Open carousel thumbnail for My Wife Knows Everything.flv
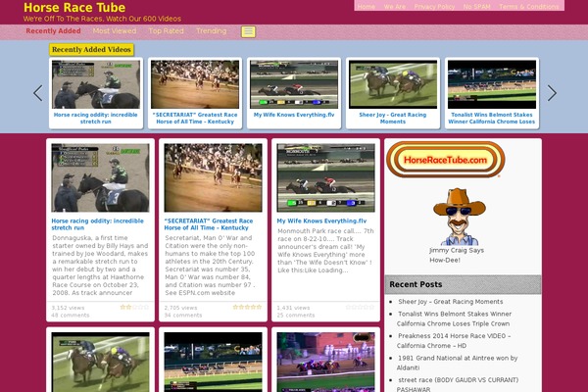Image resolution: width=588 pixels, height=392 pixels. [294, 84]
